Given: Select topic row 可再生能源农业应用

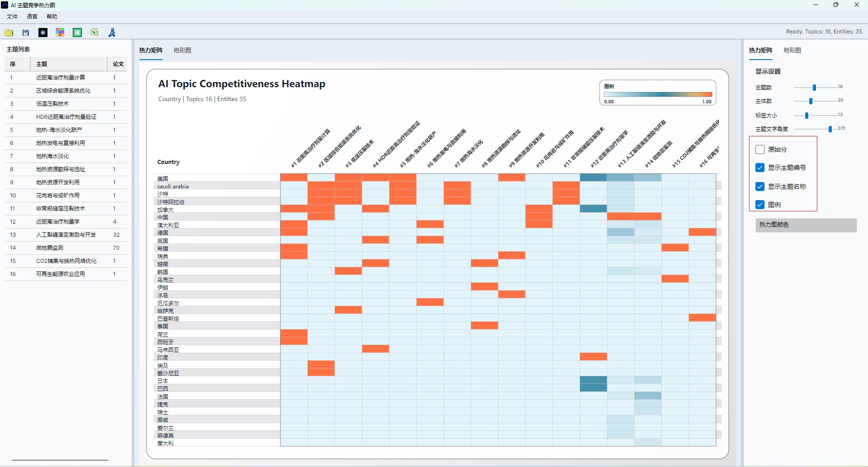Looking at the screenshot, I should [x=66, y=274].
